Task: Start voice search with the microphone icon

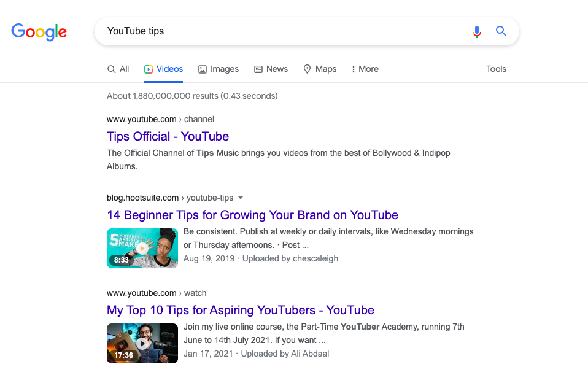Action: click(x=477, y=31)
